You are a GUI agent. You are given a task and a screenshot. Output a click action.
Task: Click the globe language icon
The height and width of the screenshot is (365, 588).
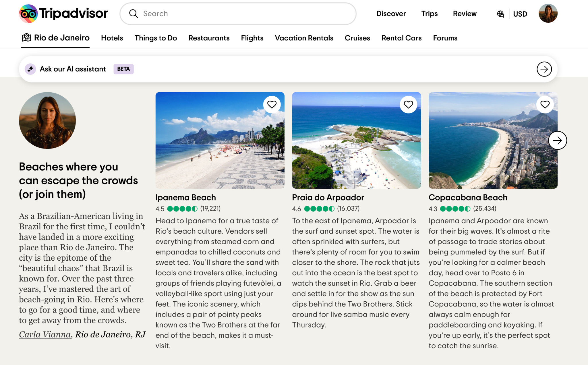[x=500, y=14]
